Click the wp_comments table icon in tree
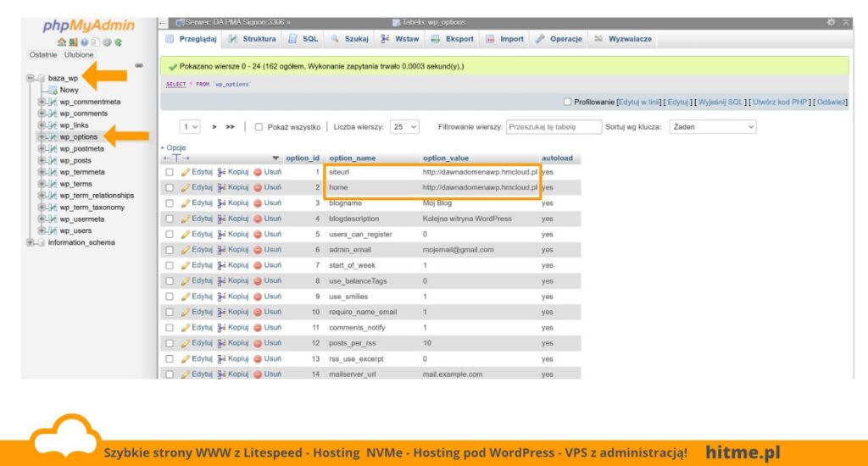Image resolution: width=868 pixels, height=466 pixels. (53, 114)
